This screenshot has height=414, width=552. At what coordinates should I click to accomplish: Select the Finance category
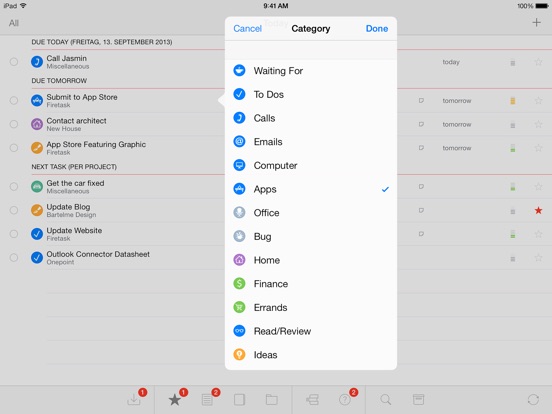(x=311, y=284)
